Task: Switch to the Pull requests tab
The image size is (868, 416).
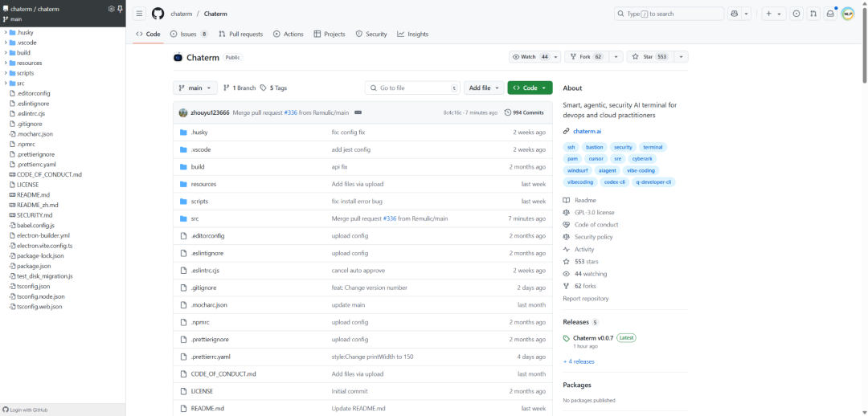Action: (x=241, y=35)
